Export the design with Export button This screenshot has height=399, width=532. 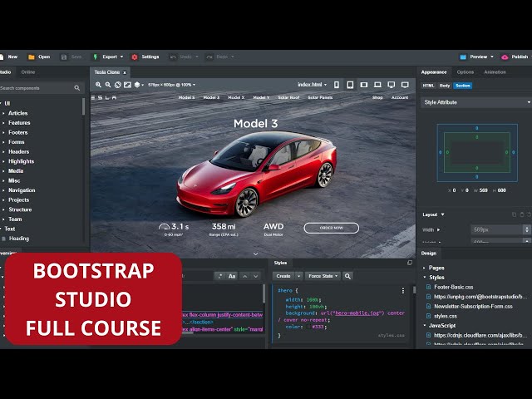click(x=106, y=57)
